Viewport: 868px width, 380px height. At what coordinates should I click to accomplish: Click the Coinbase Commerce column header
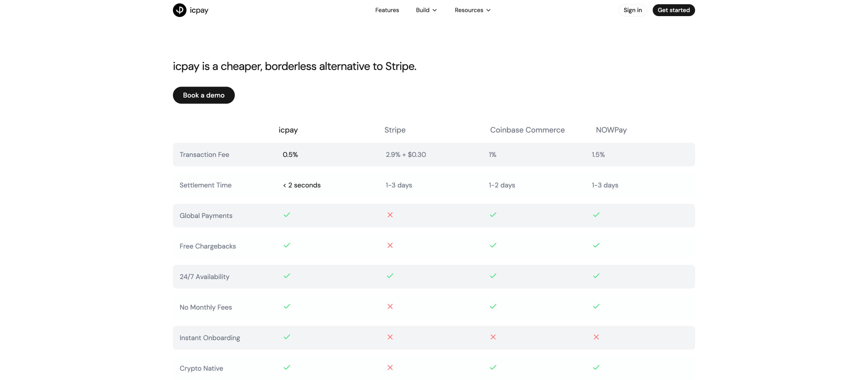(527, 130)
